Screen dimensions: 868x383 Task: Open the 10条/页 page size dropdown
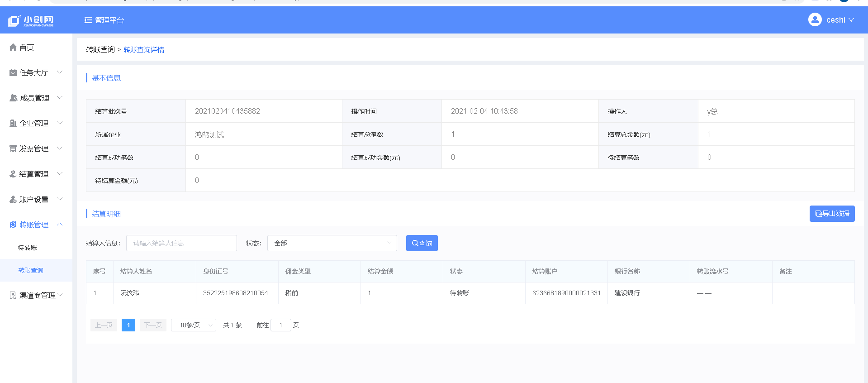tap(193, 325)
